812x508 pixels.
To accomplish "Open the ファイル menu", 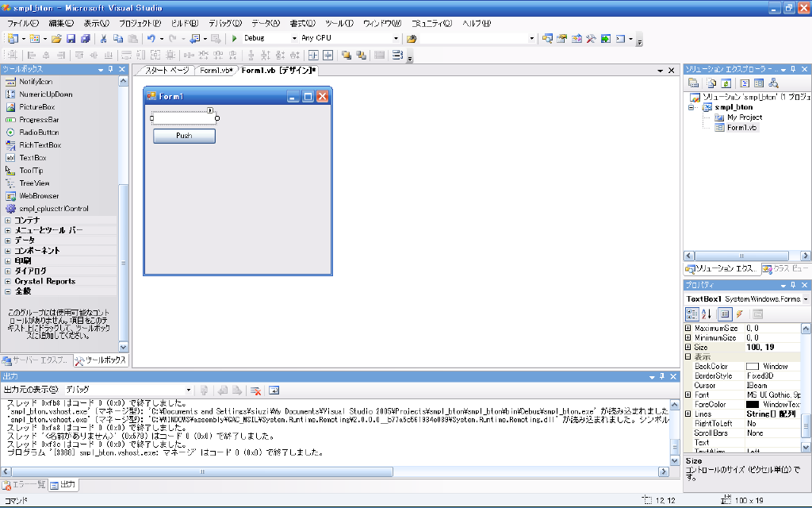I will 23,23.
